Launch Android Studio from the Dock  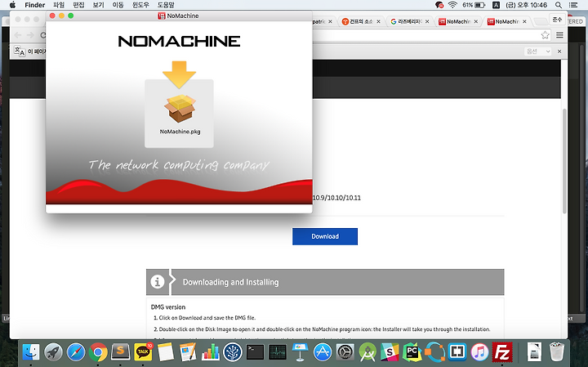click(x=367, y=352)
